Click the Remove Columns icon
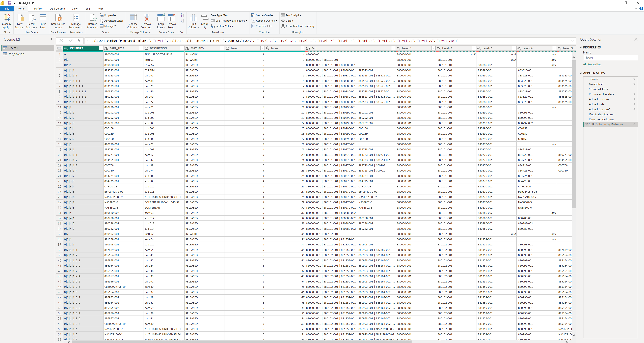The height and width of the screenshot is (343, 644). tap(147, 17)
